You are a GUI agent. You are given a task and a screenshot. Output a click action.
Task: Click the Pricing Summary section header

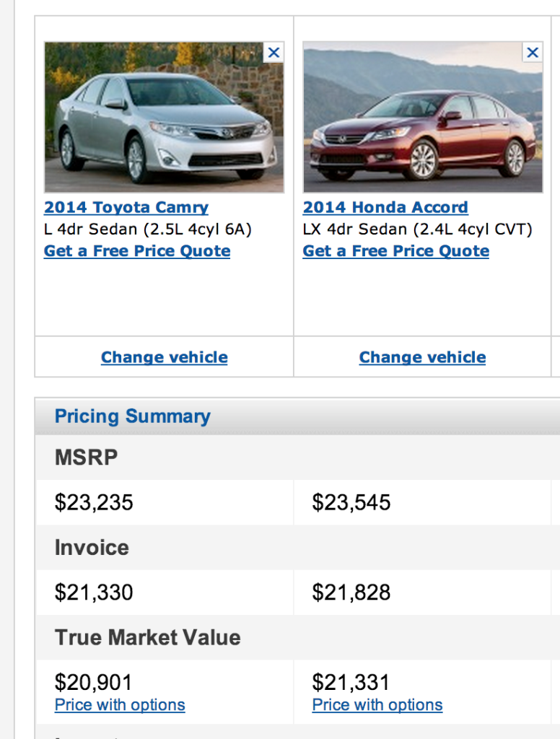click(133, 416)
